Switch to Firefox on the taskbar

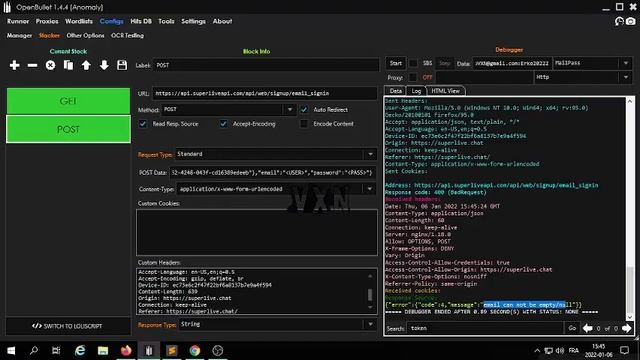point(126,351)
